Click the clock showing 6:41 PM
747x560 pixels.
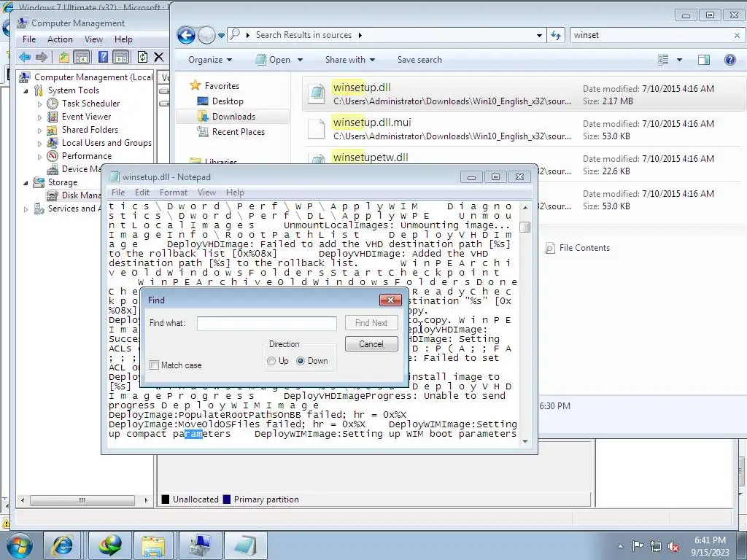(x=710, y=540)
